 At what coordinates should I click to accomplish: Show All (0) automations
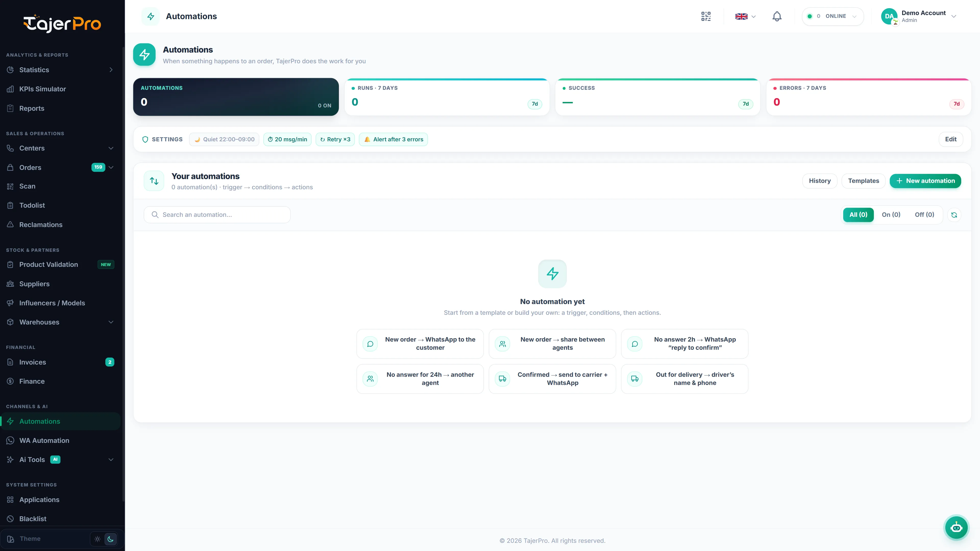[858, 215]
